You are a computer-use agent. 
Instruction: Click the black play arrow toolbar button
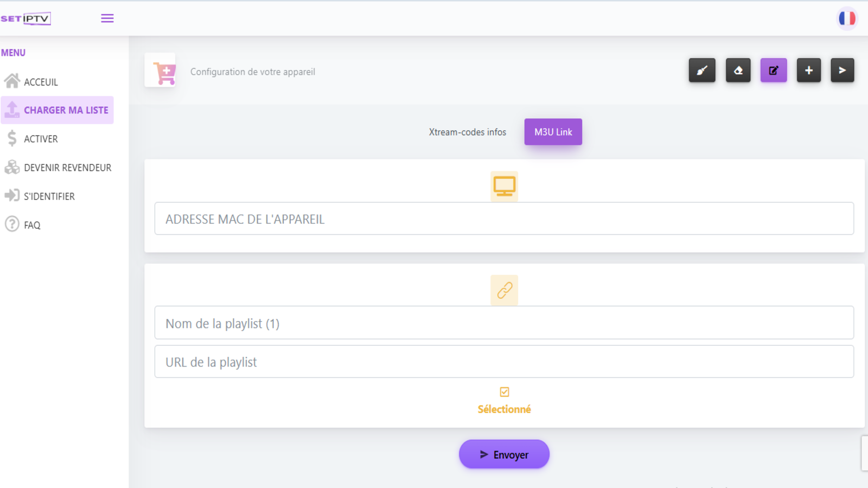pos(843,70)
